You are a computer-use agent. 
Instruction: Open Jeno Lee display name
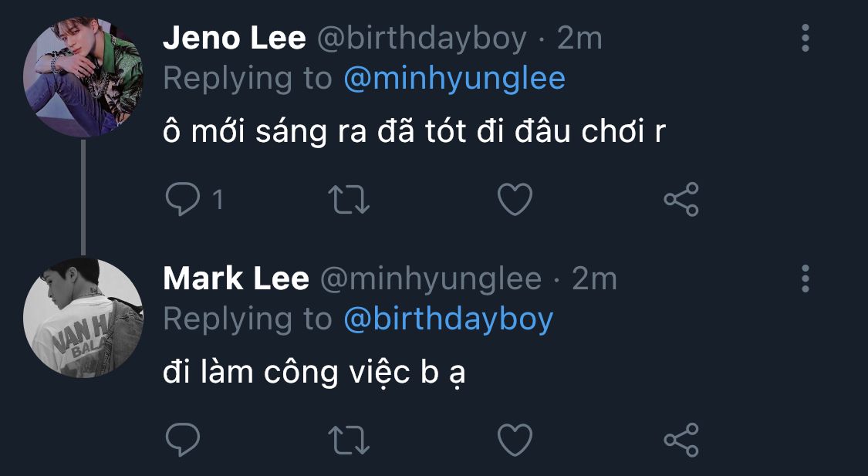coord(234,38)
